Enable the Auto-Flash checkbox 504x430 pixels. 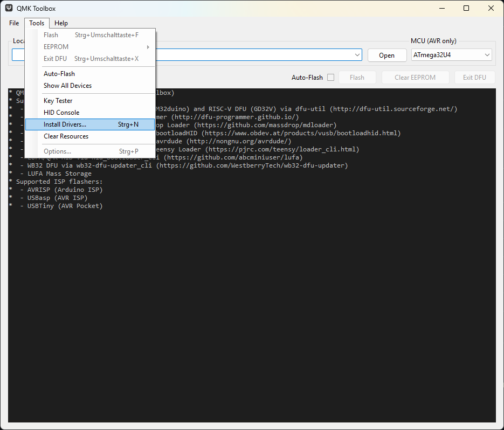[x=331, y=78]
